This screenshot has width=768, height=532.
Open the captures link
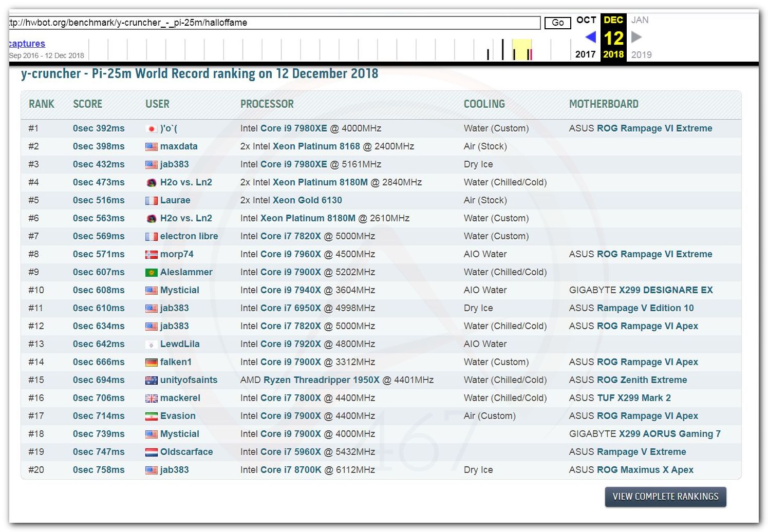[x=27, y=44]
